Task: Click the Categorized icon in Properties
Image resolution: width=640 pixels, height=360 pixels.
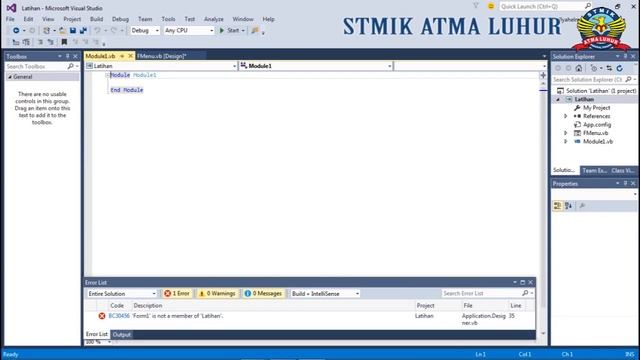Action: pyautogui.click(x=557, y=206)
